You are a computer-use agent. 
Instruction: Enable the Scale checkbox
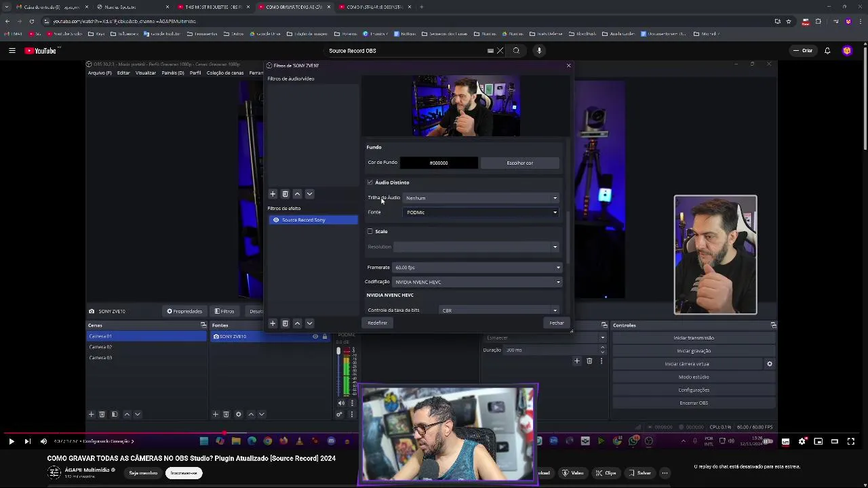coord(370,231)
